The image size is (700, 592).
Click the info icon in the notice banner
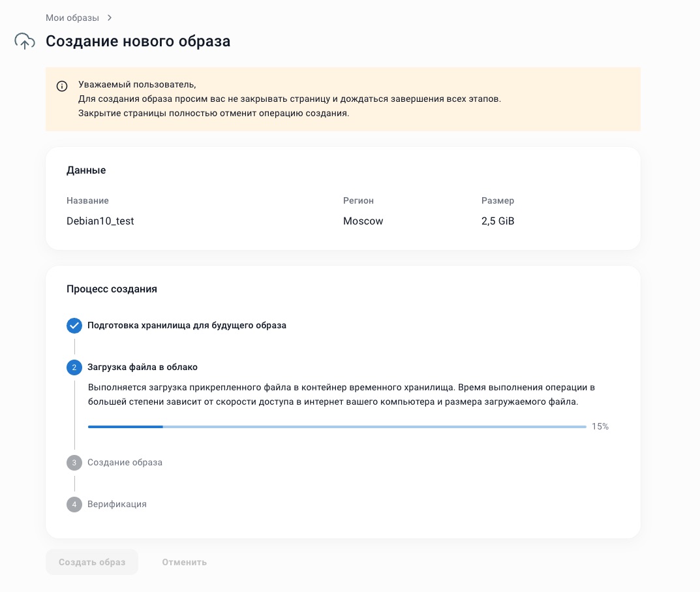pos(62,86)
